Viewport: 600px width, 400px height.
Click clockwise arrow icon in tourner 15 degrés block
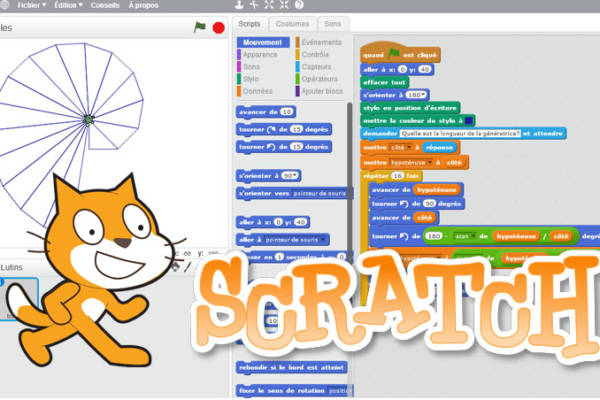point(271,129)
